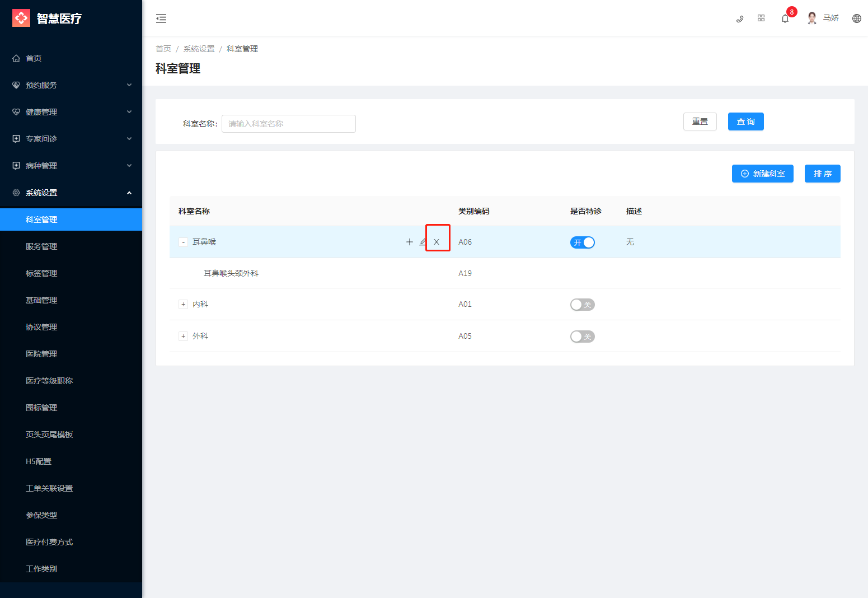This screenshot has height=598, width=868.
Task: Click the delete X in the 耳鼻喉 row
Action: point(437,242)
